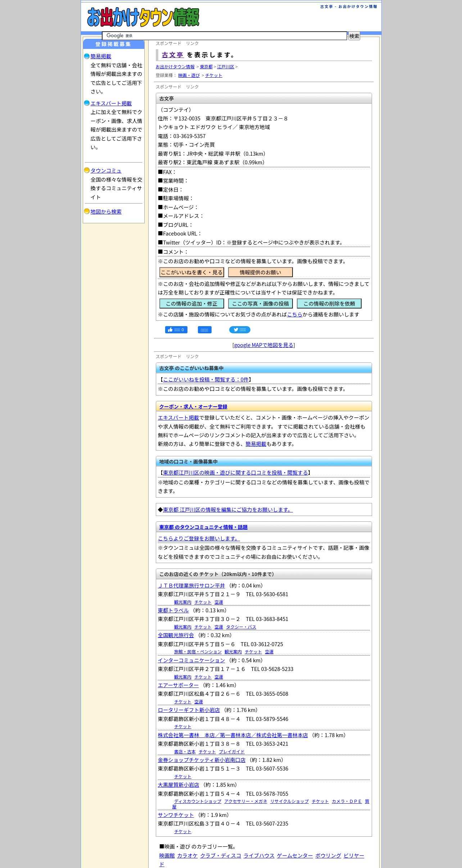Click the Twitter tweet button

coord(240,330)
